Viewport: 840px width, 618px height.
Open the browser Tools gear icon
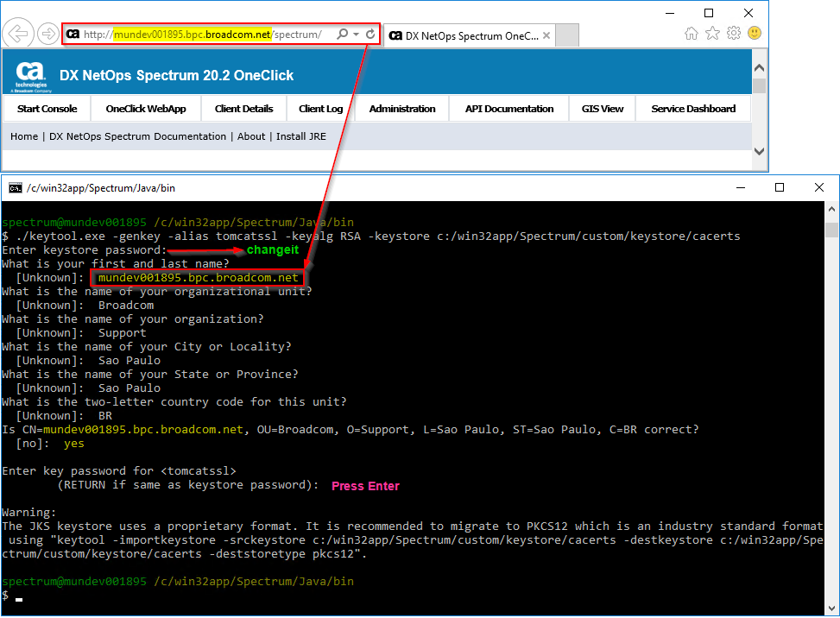(x=733, y=34)
